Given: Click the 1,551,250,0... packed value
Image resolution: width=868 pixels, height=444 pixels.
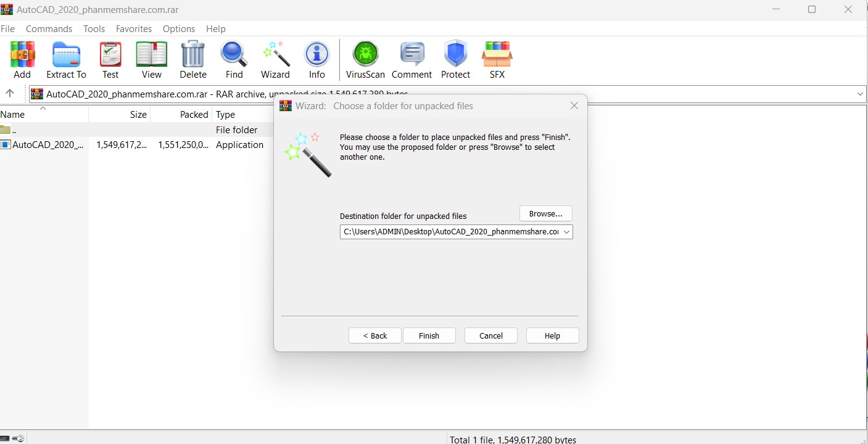Looking at the screenshot, I should coord(183,145).
